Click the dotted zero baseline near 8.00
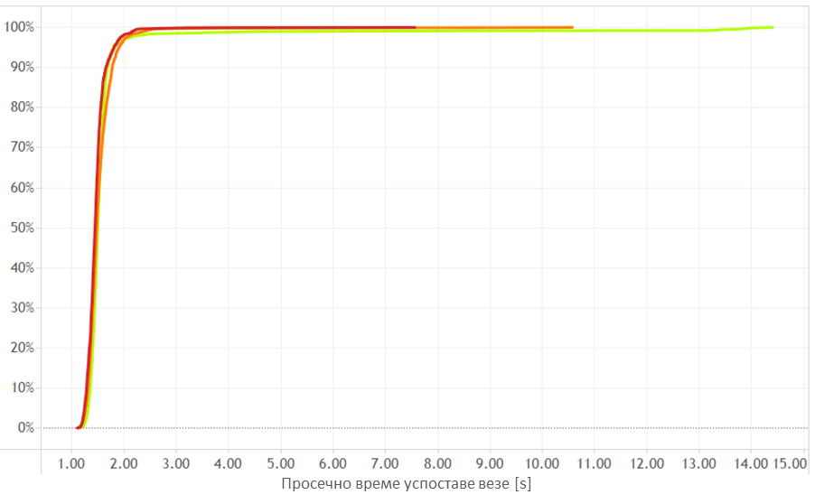Screen dimensions: 815x504 pos(437,428)
